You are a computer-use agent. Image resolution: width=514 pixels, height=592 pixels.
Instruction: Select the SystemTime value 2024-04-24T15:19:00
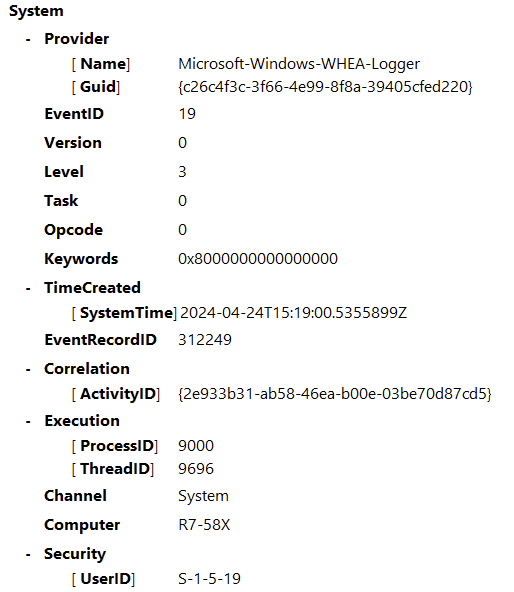pos(293,313)
